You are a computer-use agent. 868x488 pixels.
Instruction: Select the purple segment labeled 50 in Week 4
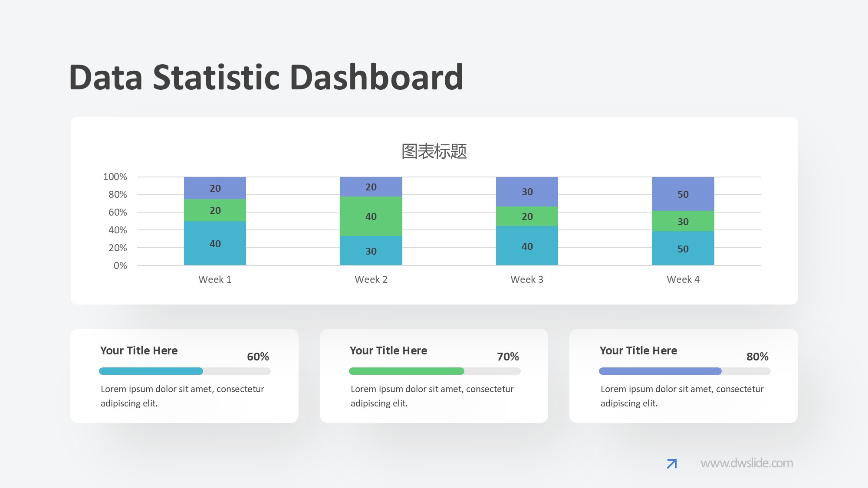683,194
